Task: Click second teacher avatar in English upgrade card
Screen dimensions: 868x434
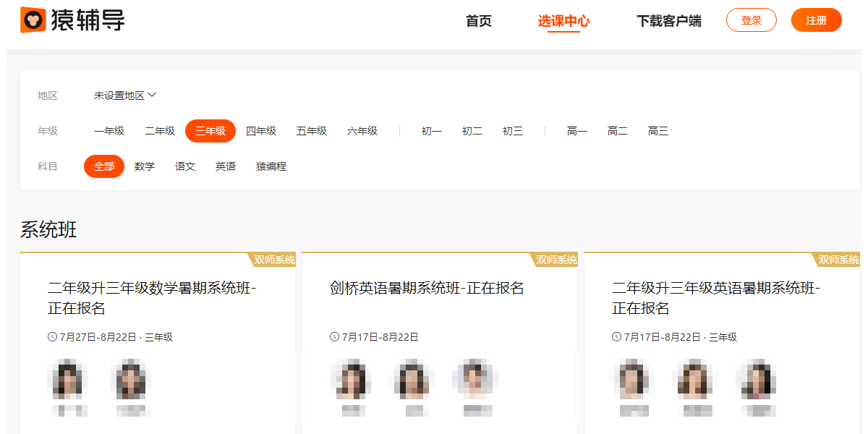Action: (x=697, y=379)
